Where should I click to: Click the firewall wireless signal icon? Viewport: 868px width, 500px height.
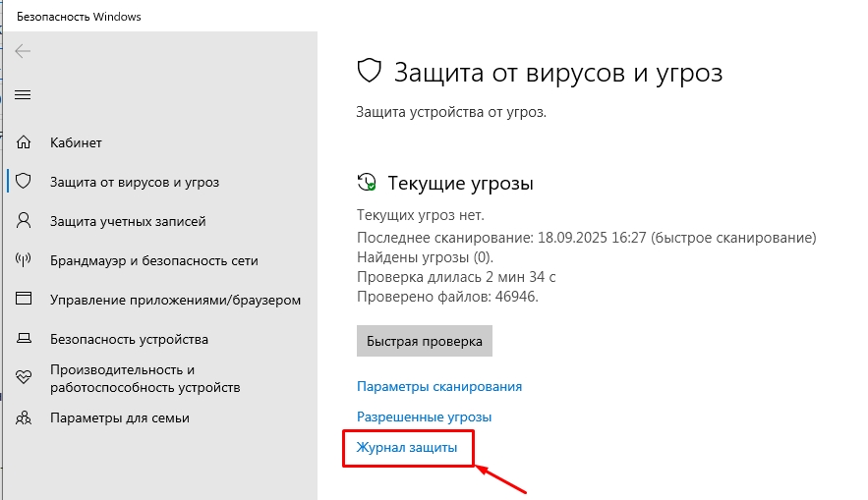(x=25, y=261)
